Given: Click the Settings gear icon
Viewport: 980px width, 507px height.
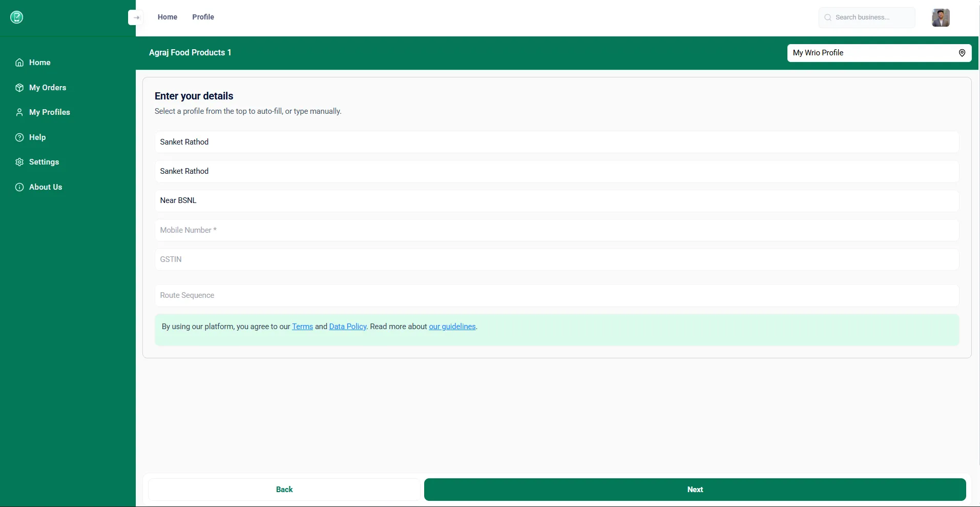Looking at the screenshot, I should (19, 162).
